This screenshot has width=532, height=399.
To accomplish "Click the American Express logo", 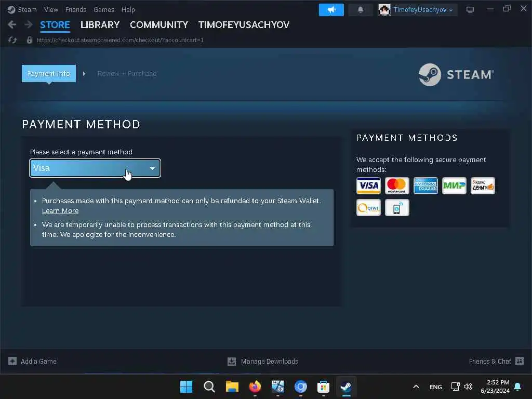I will pyautogui.click(x=425, y=185).
